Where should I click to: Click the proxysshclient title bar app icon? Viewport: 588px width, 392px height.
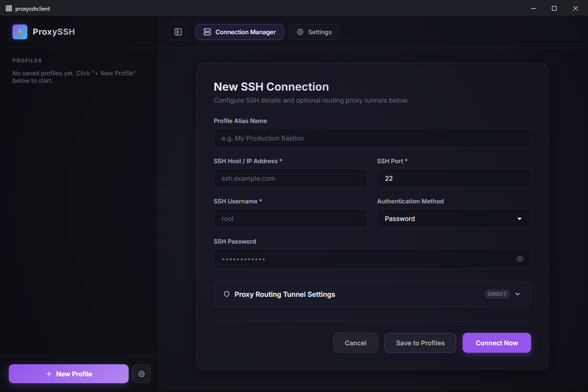(x=8, y=8)
